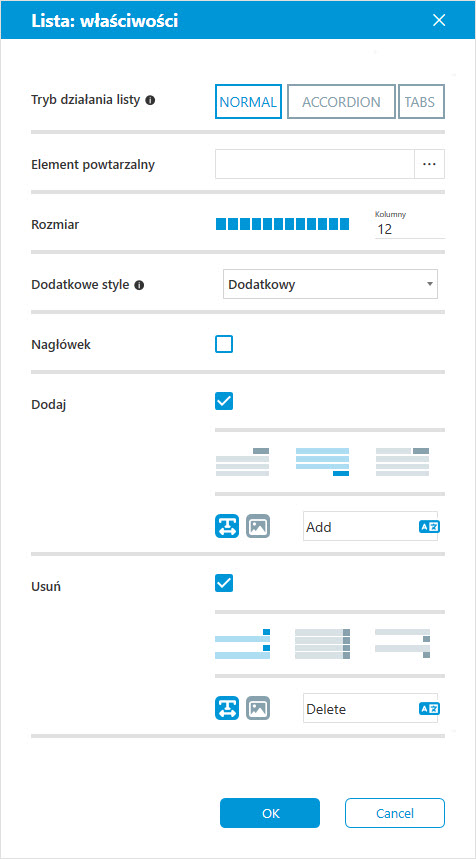
Task: Open translation icon in Delete field
Action: (429, 708)
